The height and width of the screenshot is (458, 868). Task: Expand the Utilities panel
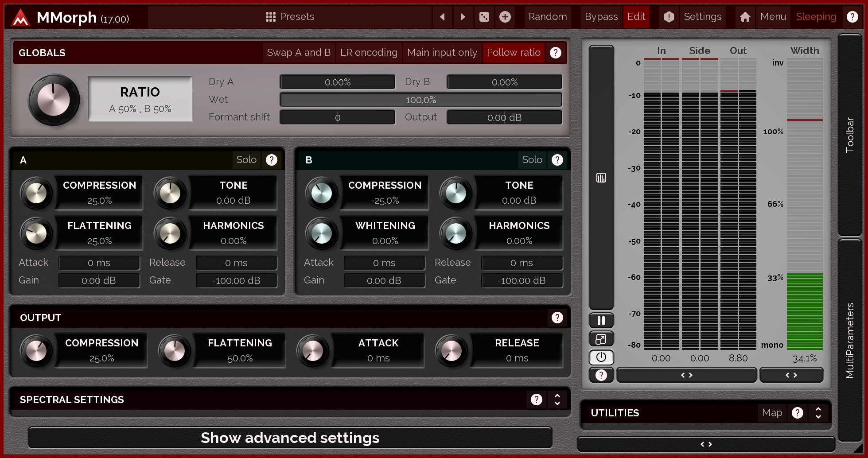pos(818,413)
